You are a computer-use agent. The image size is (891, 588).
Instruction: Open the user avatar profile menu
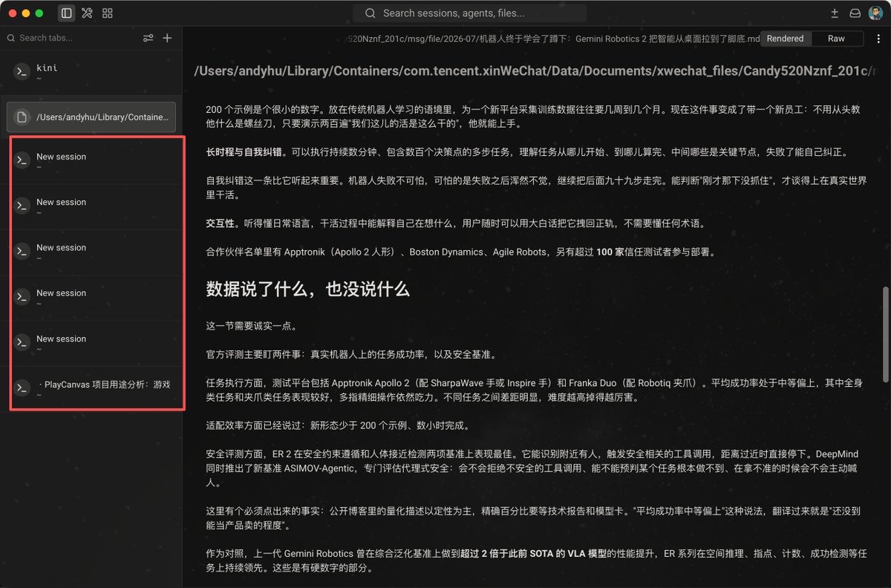click(x=875, y=13)
